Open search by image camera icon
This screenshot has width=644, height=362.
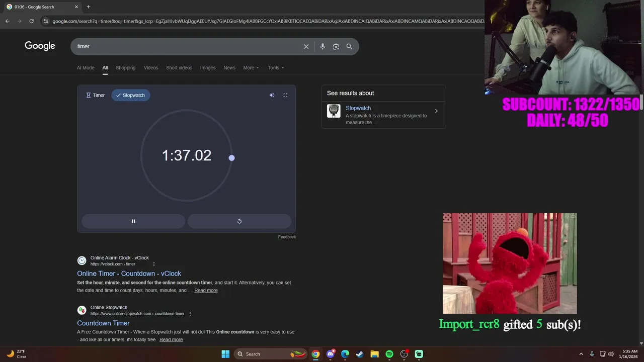point(336,46)
